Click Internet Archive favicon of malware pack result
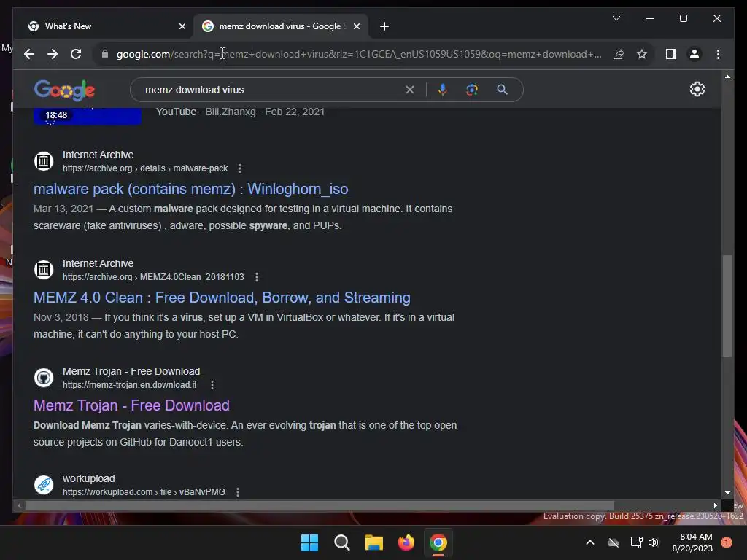Screen dimensions: 747x560 coord(44,161)
